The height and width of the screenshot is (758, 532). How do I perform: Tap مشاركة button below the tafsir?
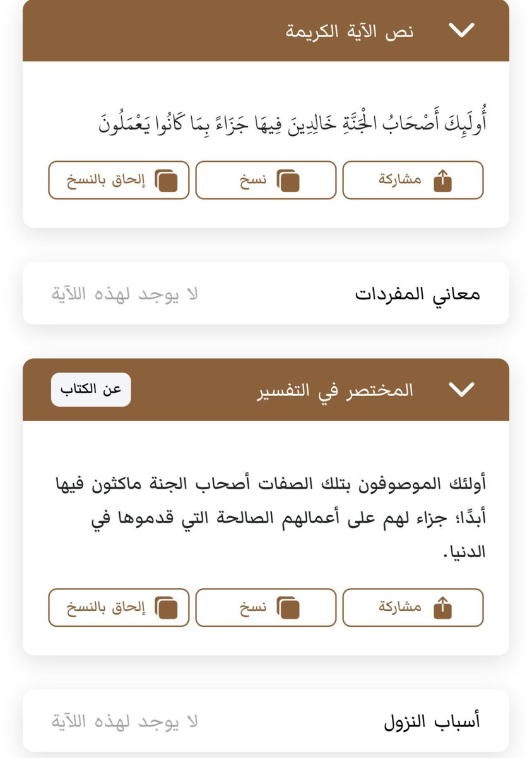[413, 608]
